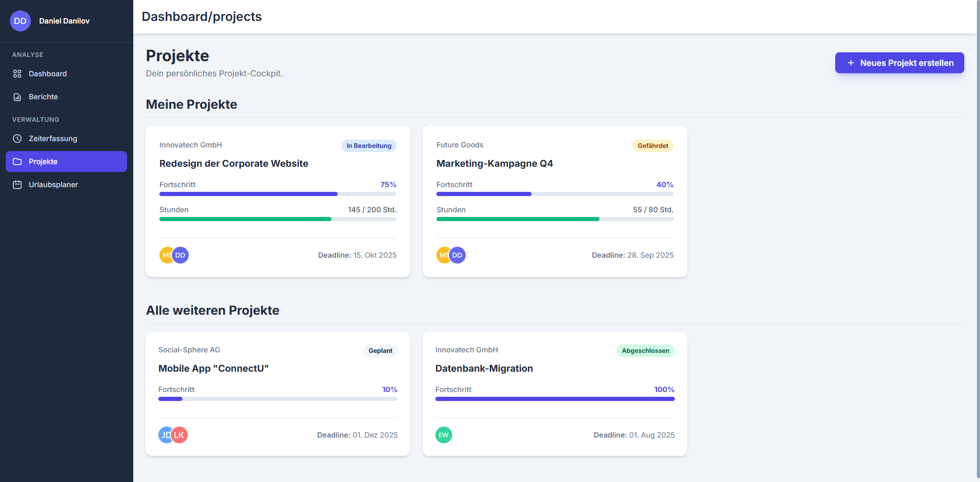980x482 pixels.
Task: Open the Redesign der Corporate Website project
Action: pos(234,164)
